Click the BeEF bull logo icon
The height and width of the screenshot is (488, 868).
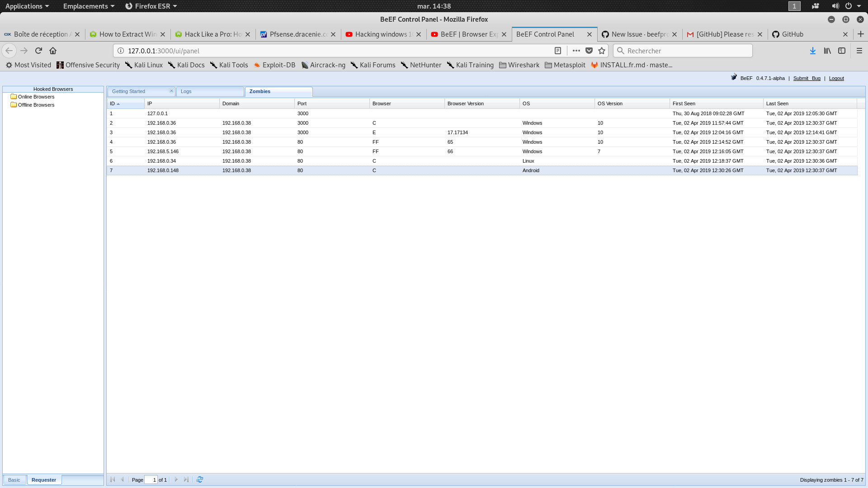735,77
